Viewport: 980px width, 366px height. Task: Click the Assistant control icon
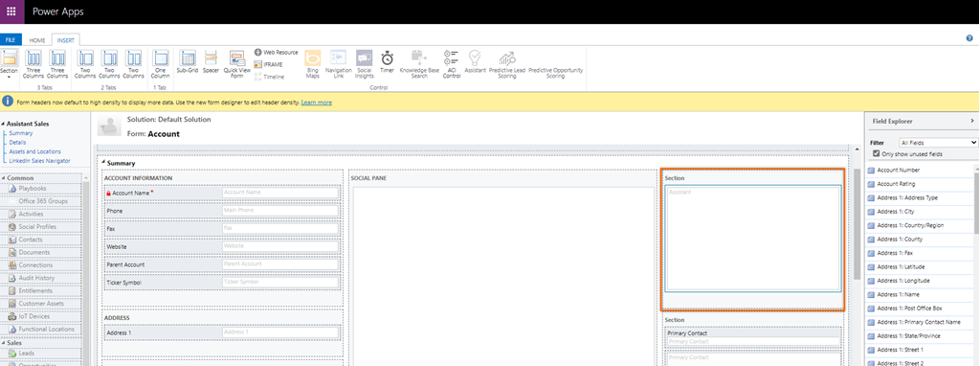(475, 62)
